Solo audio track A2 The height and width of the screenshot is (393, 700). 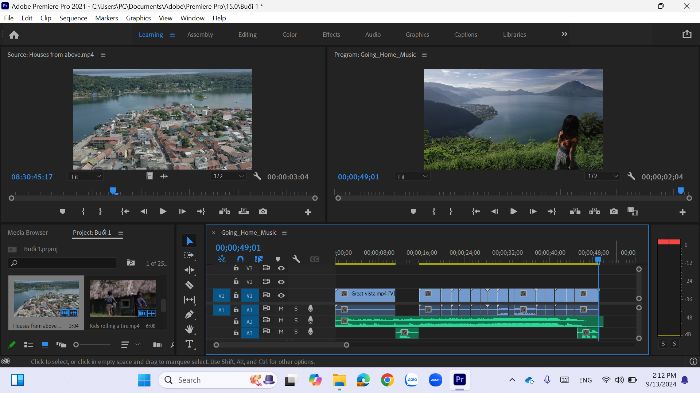click(295, 320)
